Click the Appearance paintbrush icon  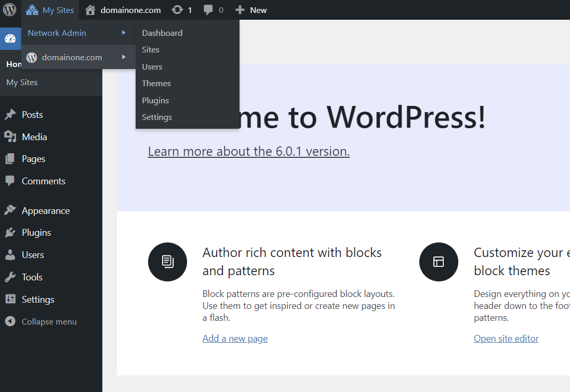[x=10, y=210]
